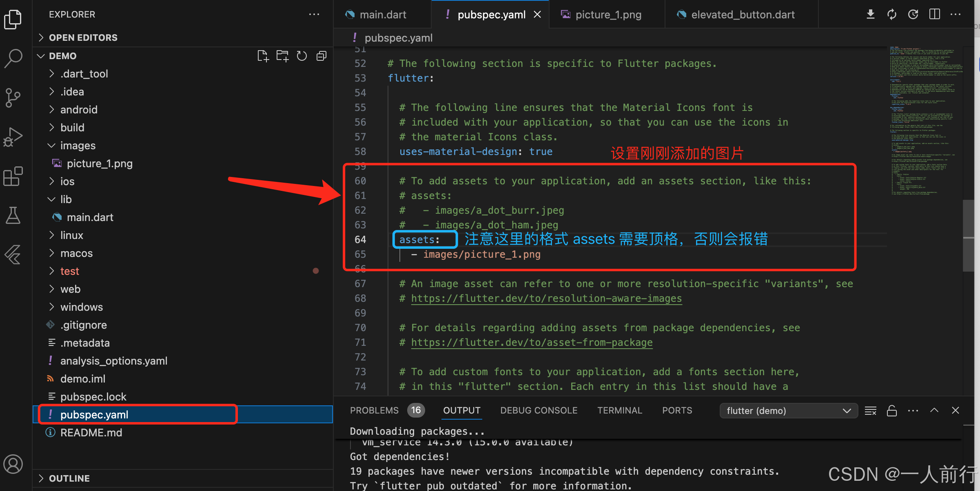Click the Get Packages download icon in editor toolbar
The image size is (980, 491).
(x=870, y=14)
